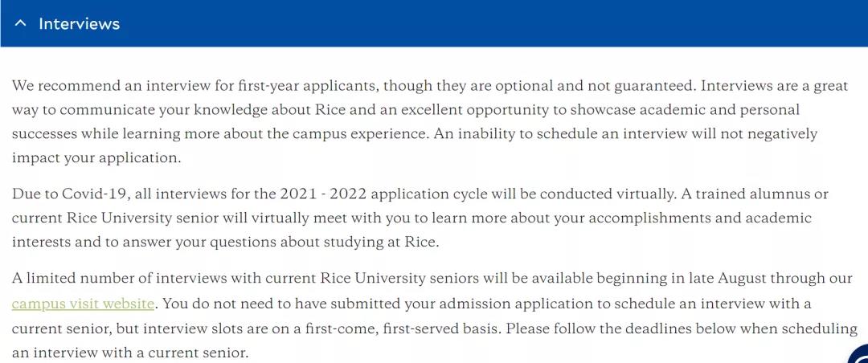Viewport: 868px width, 363px height.
Task: Click the Interviews header title text
Action: [x=79, y=24]
